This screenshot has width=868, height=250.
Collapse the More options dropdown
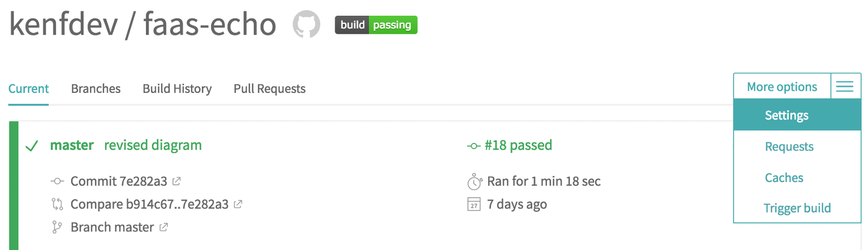coord(781,87)
